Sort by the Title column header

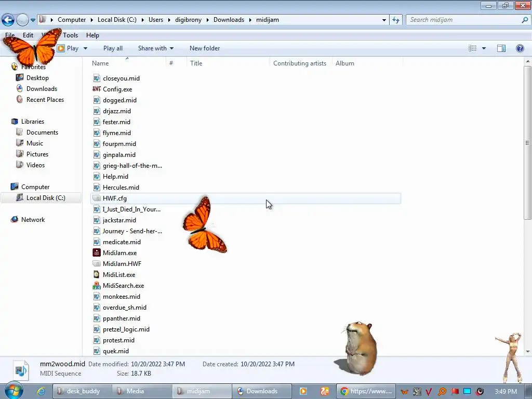click(x=228, y=63)
